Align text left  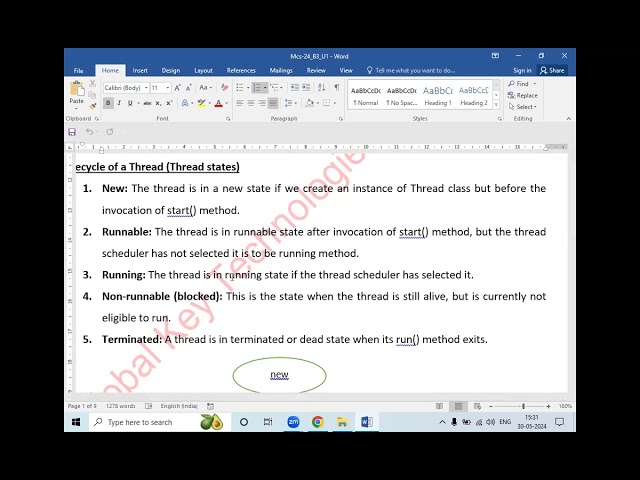[240, 103]
